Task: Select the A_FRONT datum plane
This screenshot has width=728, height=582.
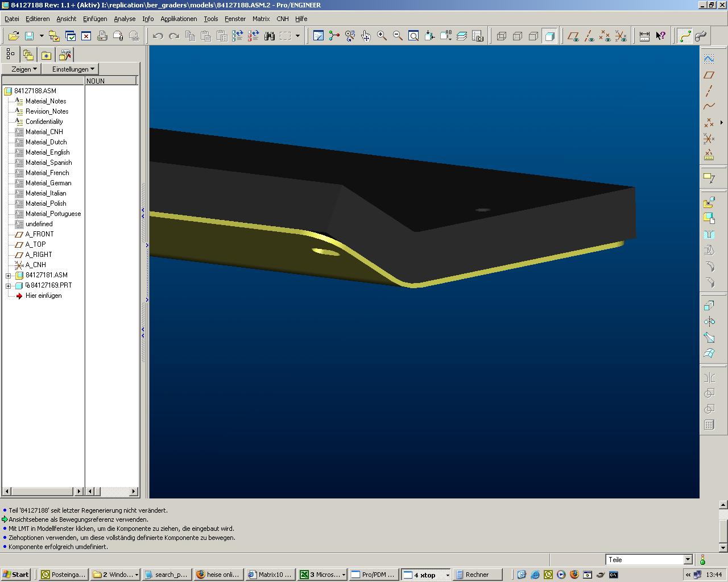Action: (x=39, y=234)
